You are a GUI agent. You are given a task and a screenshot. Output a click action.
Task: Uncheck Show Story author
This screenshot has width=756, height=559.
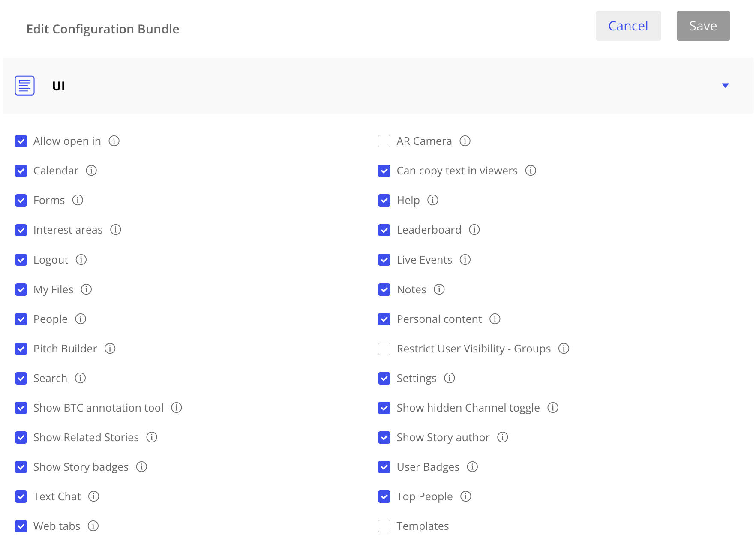[384, 437]
